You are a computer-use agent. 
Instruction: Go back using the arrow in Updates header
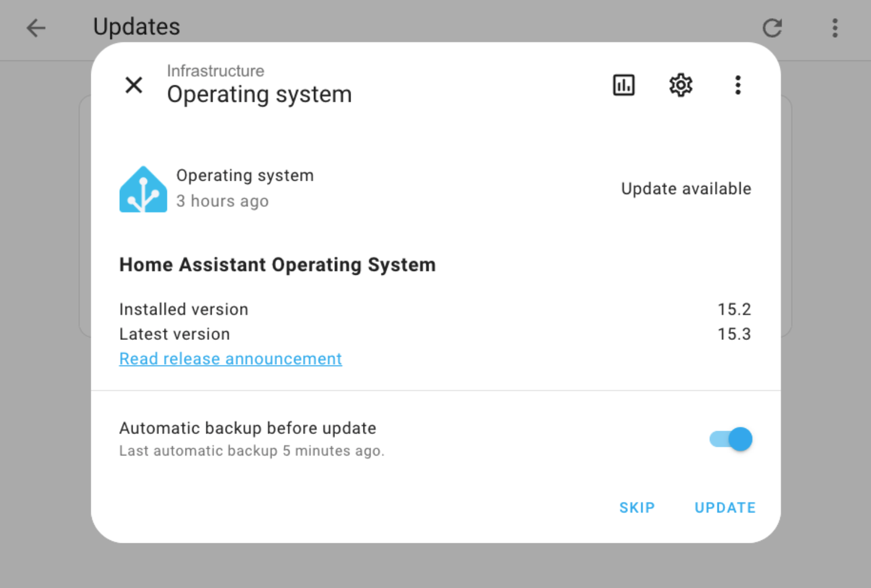[x=36, y=28]
